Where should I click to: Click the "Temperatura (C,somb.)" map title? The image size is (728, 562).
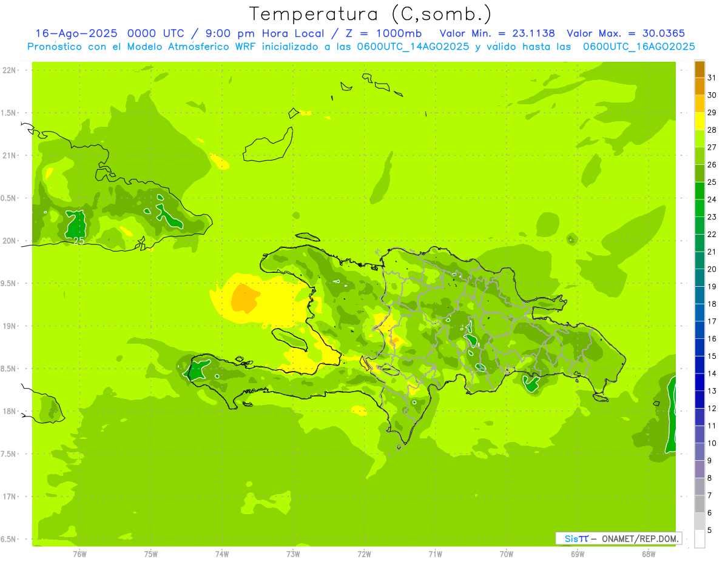(370, 14)
